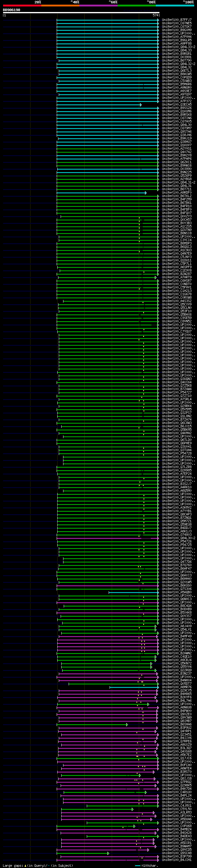Click the purple ~60% identity legend segment
The height and width of the screenshot is (868, 197).
coord(99,6)
